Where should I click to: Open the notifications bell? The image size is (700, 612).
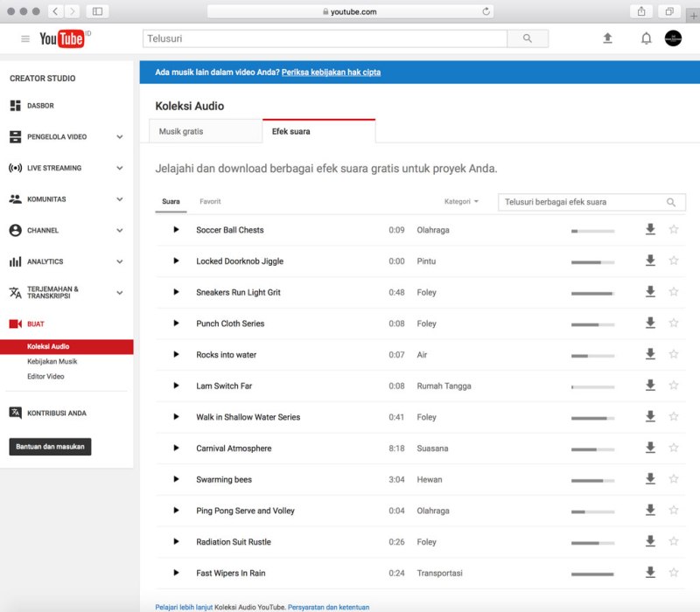coord(647,38)
